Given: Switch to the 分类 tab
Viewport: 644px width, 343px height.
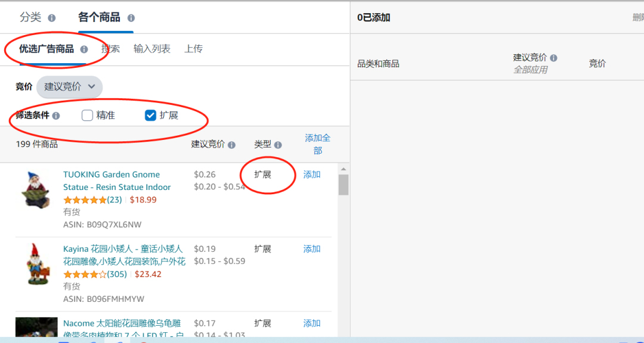Looking at the screenshot, I should (30, 18).
